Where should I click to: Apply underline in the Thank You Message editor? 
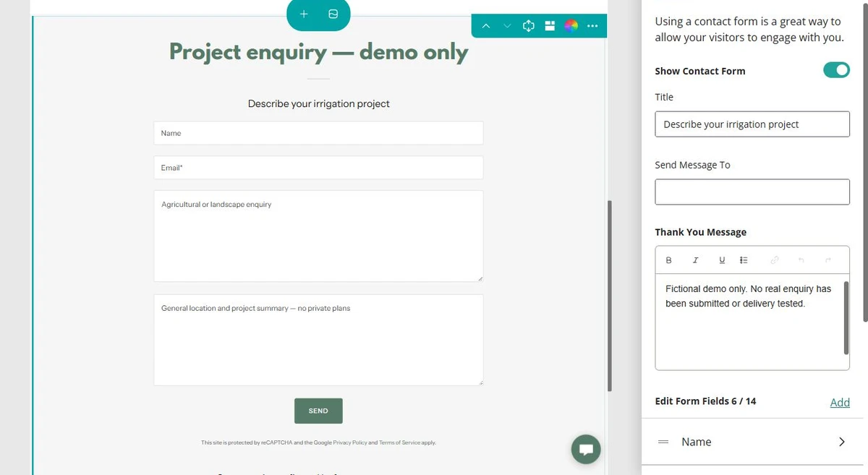[722, 260]
